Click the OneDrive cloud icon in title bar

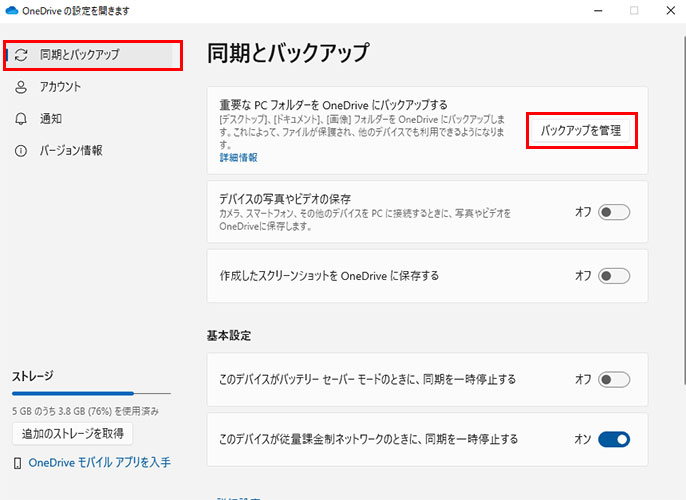(x=12, y=10)
